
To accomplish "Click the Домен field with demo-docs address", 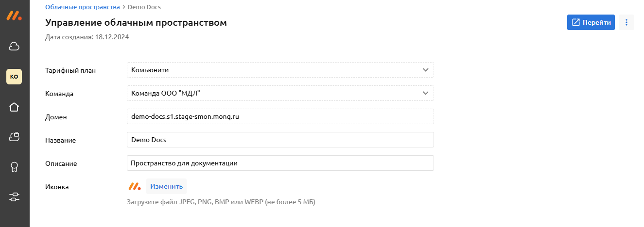I will (x=280, y=116).
